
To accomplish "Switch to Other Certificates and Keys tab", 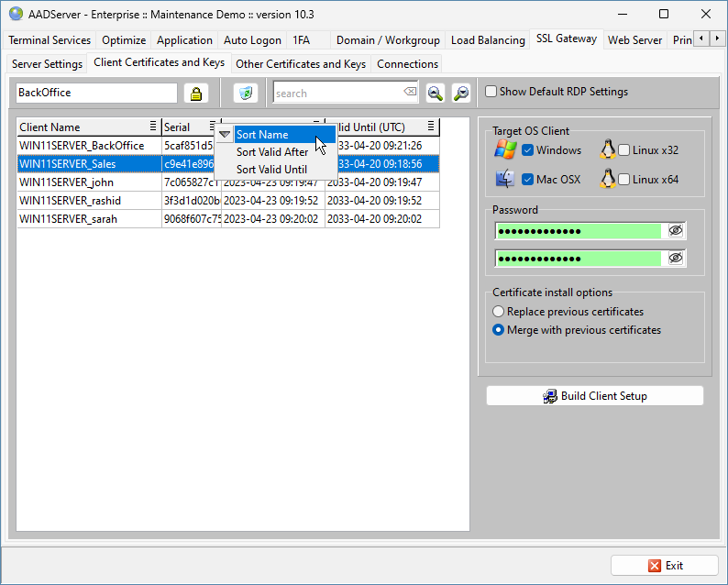I will coord(301,64).
